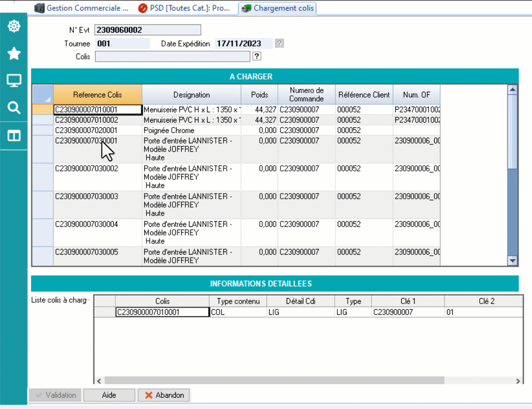Open date picker beside Date Expédition
Screen dimensions: 532x409
click(x=279, y=43)
